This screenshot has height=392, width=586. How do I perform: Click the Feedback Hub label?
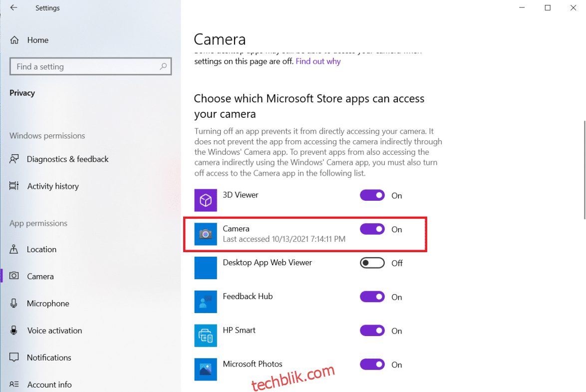[x=248, y=296]
